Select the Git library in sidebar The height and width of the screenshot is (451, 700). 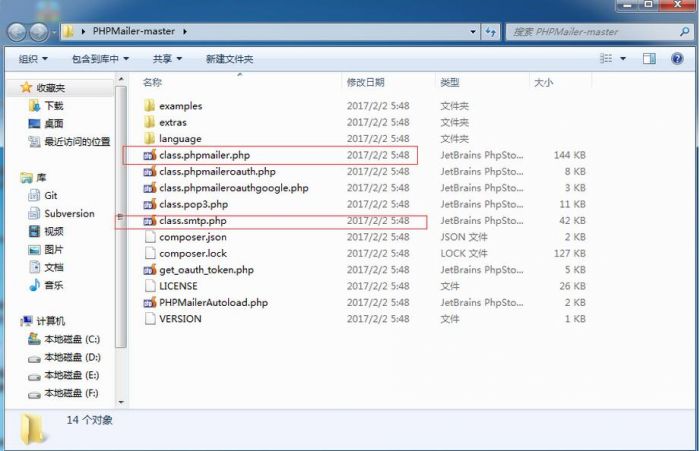point(43,196)
